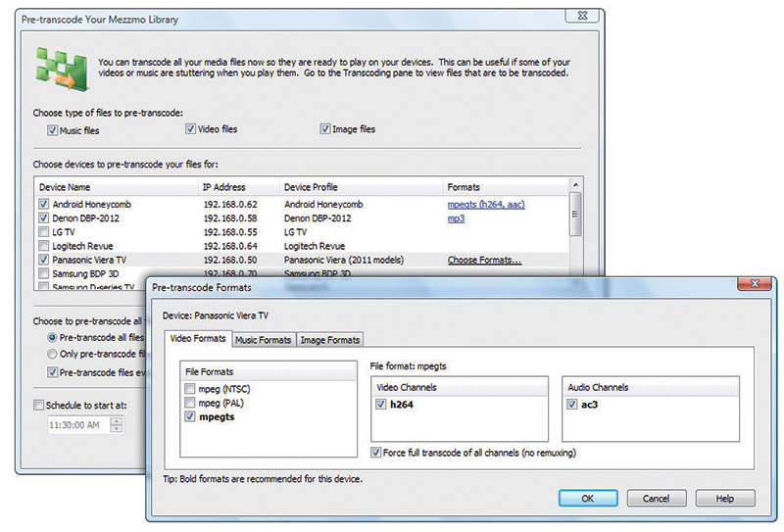Image resolution: width=784 pixels, height=532 pixels.
Task: Increase schedule time with stepper up arrow
Action: pyautogui.click(x=117, y=421)
